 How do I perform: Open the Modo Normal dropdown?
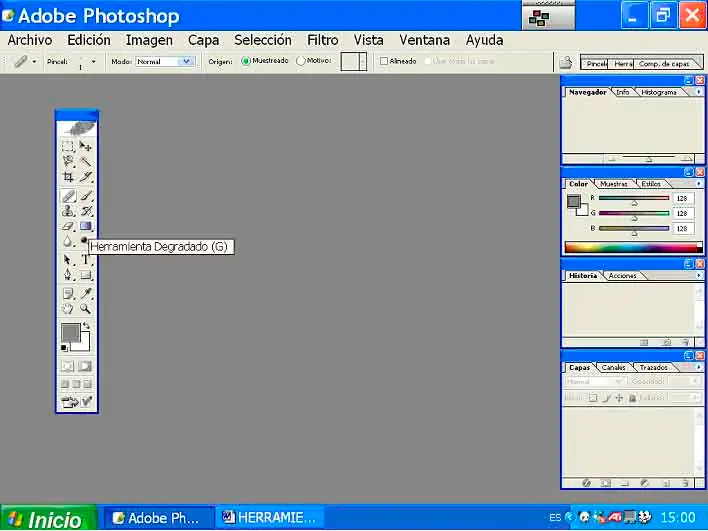pyautogui.click(x=165, y=61)
